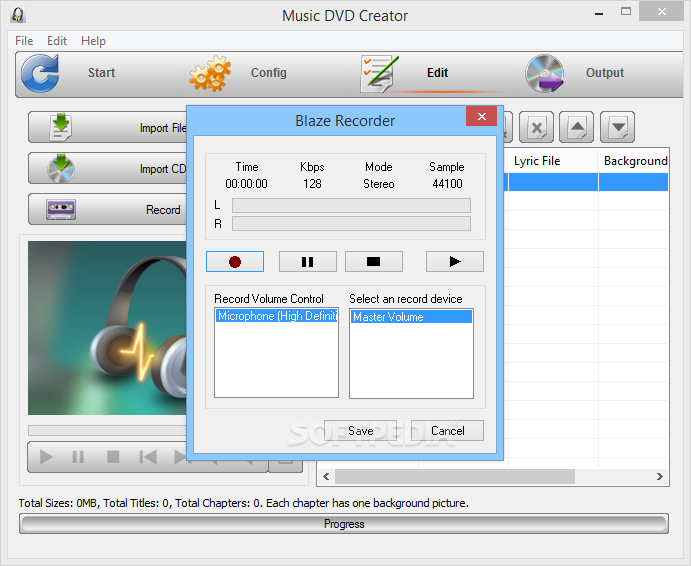Go to the Config step

[x=268, y=73]
